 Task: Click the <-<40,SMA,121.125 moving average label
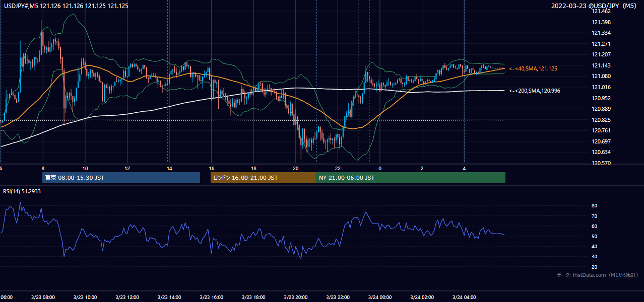pyautogui.click(x=533, y=68)
